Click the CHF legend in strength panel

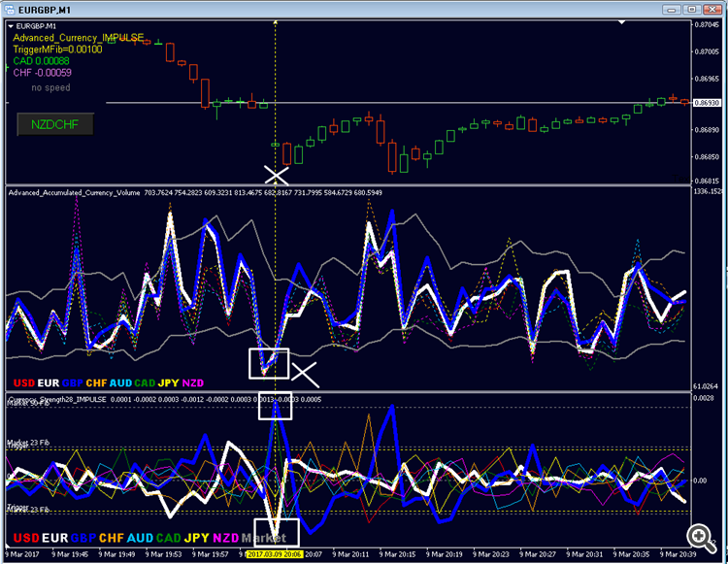click(x=112, y=538)
